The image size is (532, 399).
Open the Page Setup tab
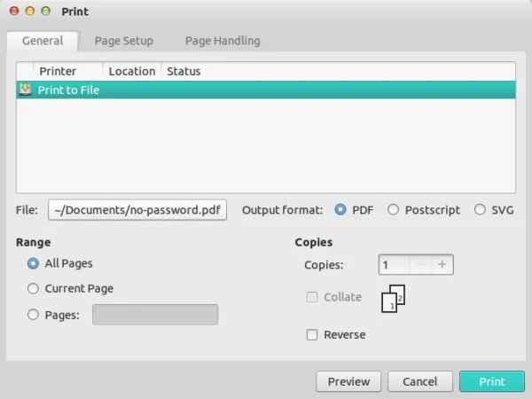coord(124,41)
